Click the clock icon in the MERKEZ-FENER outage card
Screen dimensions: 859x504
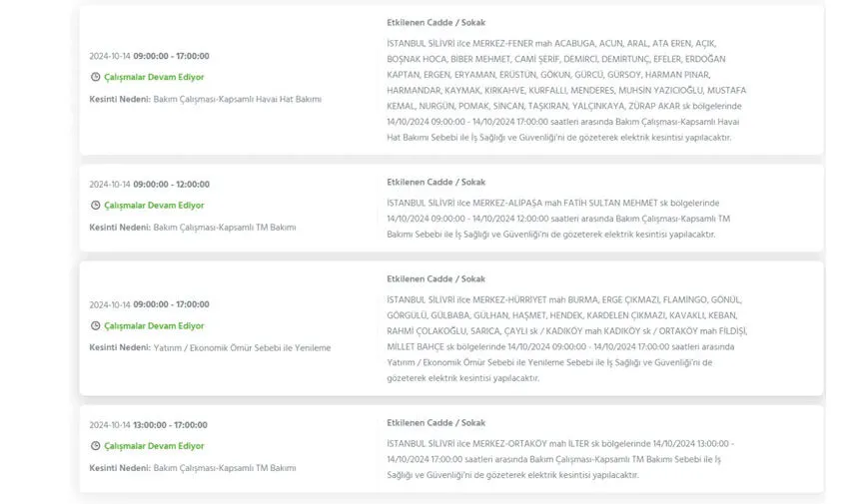point(95,77)
